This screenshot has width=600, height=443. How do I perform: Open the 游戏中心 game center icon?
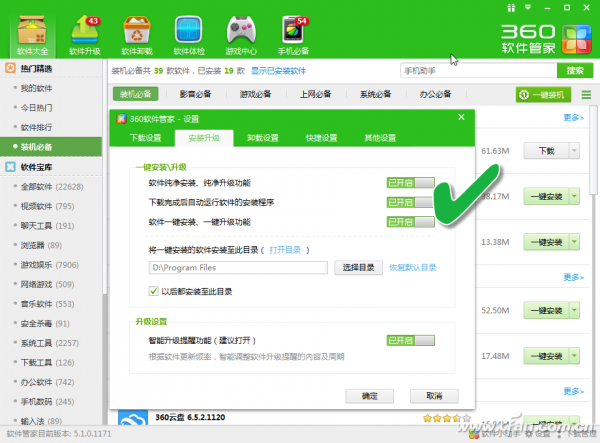pyautogui.click(x=241, y=35)
